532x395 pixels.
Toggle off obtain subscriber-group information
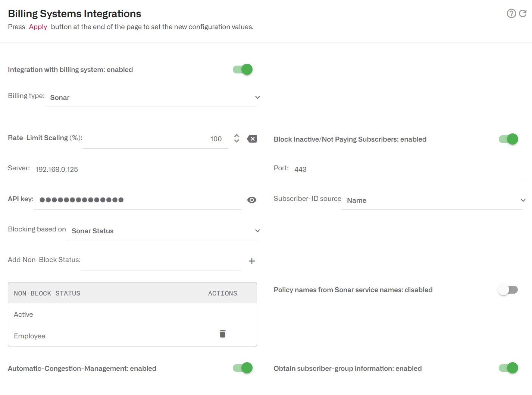[508, 368]
